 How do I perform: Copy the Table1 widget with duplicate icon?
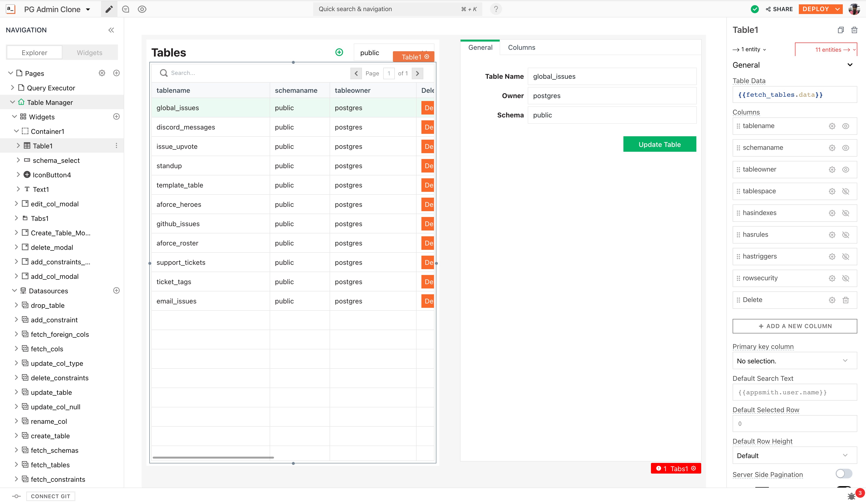(841, 30)
